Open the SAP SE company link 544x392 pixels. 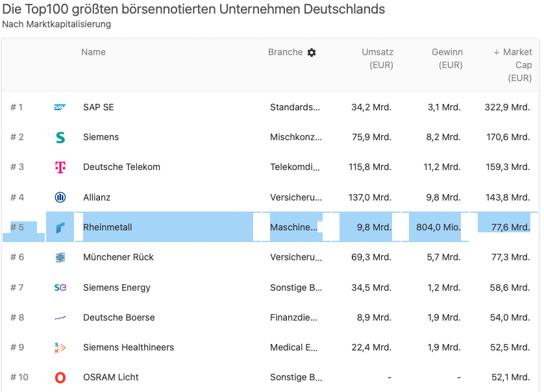pos(99,107)
